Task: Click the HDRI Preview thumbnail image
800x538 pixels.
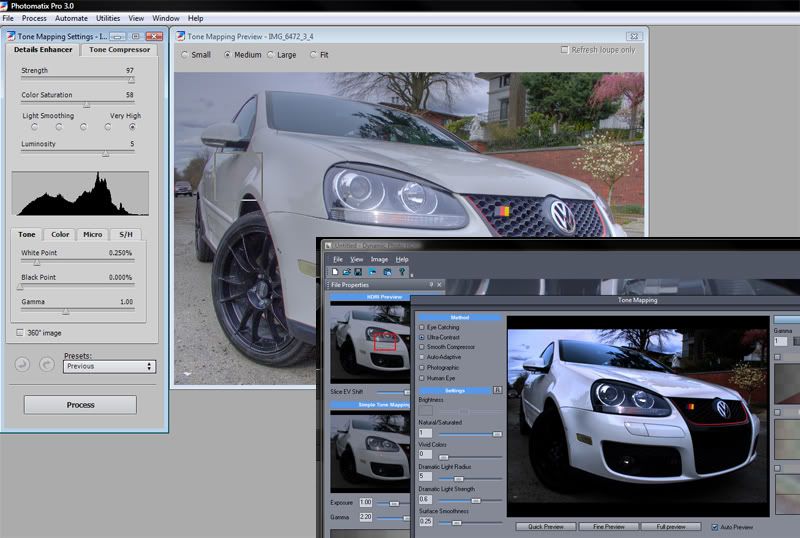Action: click(x=370, y=341)
